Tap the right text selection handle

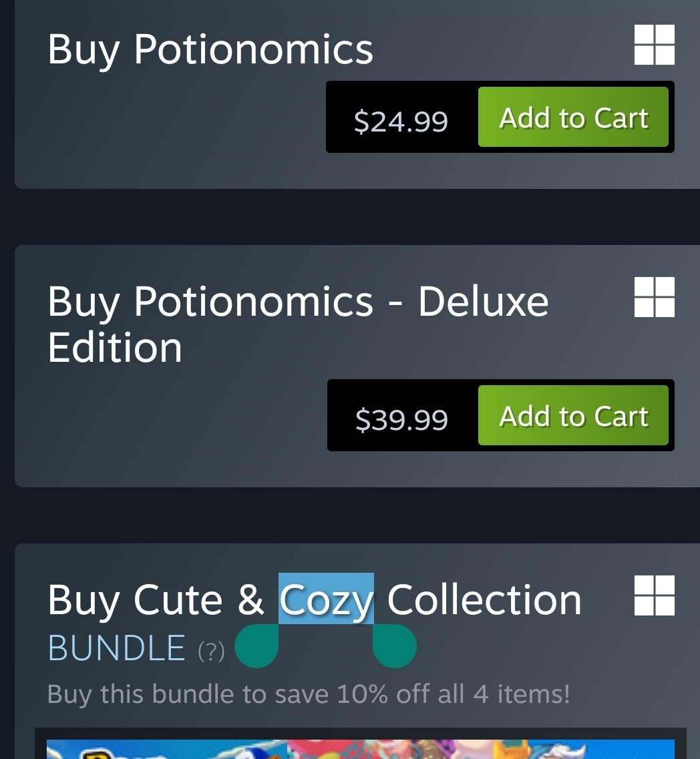click(394, 646)
